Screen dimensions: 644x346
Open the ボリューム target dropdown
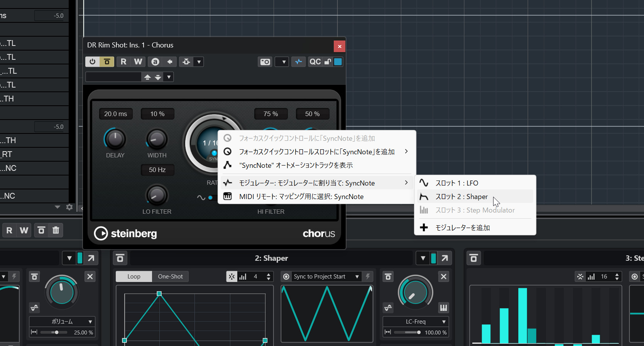tap(62, 321)
